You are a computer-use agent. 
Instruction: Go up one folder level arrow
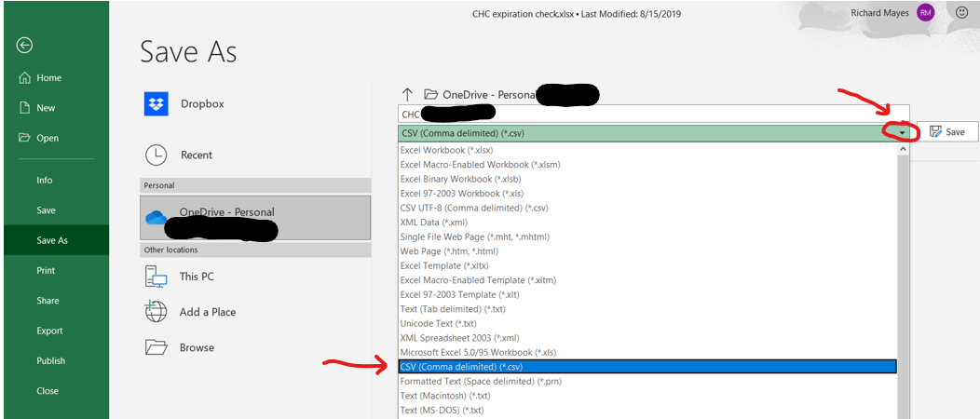(x=407, y=95)
